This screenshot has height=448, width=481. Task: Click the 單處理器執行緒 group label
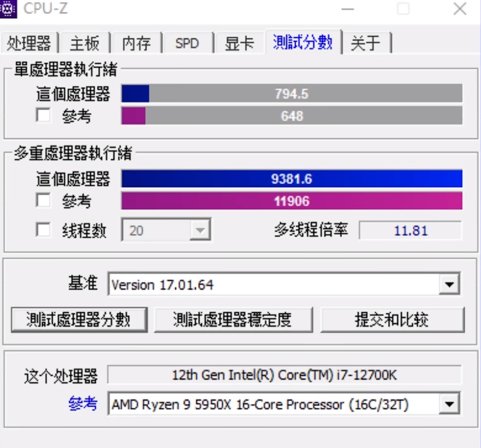point(66,69)
